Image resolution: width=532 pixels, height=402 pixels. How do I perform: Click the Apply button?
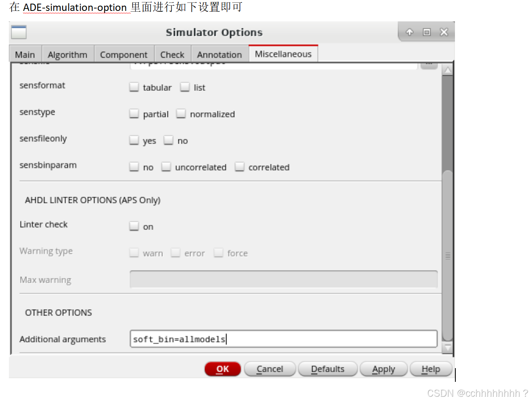[383, 369]
